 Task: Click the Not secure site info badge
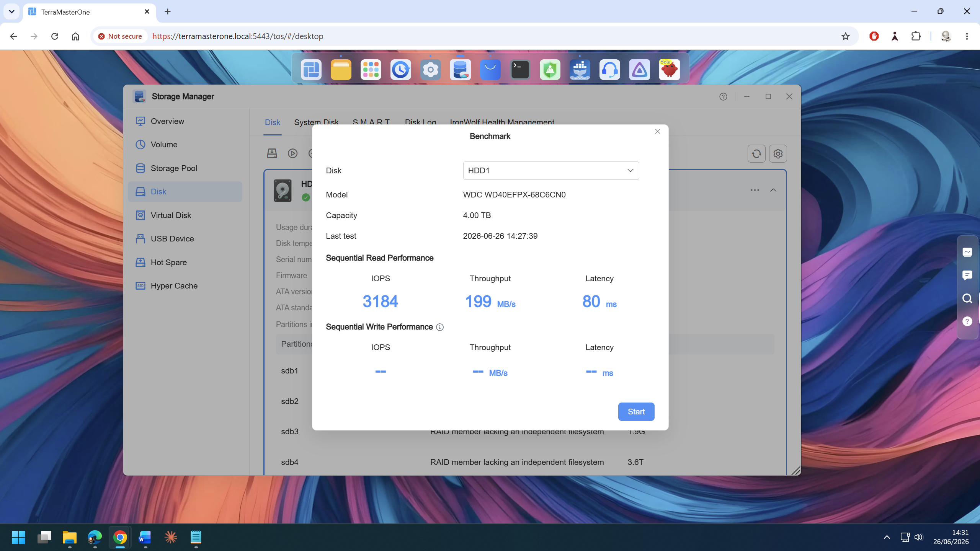click(120, 36)
